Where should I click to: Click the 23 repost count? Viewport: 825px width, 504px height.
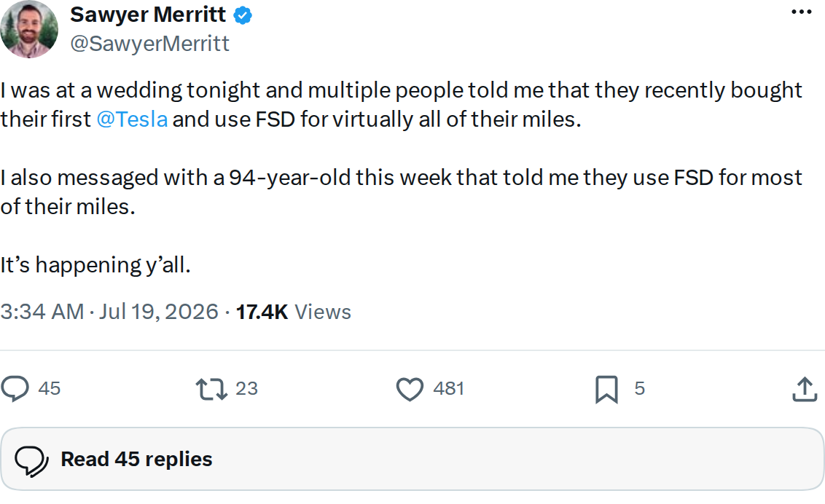coord(247,388)
